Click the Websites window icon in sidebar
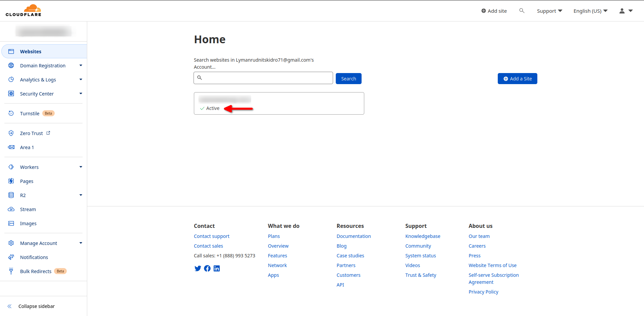Screen dimensions: 644x316 click(x=11, y=52)
